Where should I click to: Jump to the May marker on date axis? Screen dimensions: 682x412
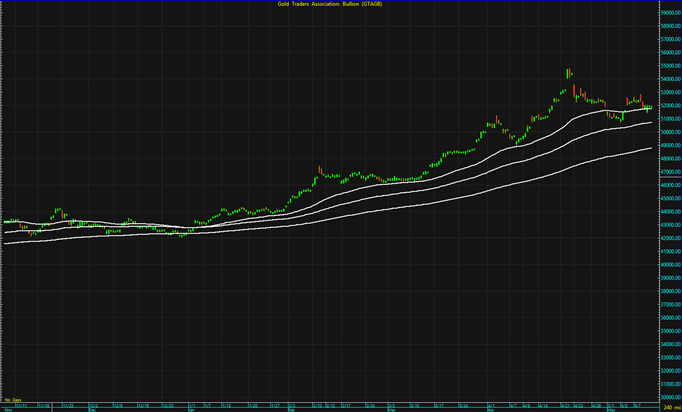(610, 409)
